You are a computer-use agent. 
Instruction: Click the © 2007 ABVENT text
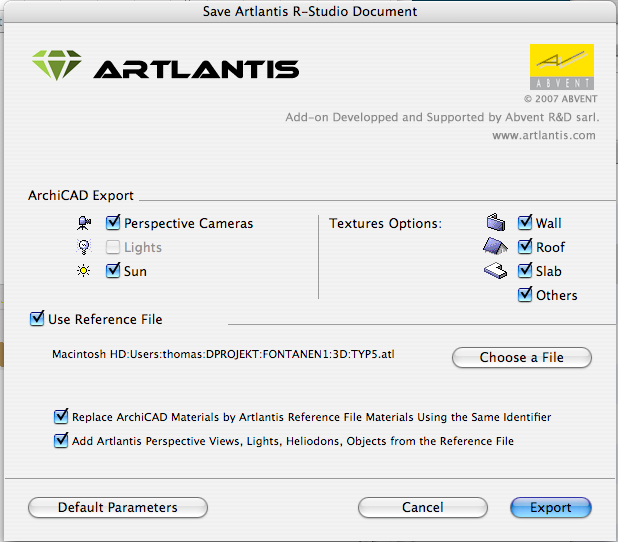560,99
